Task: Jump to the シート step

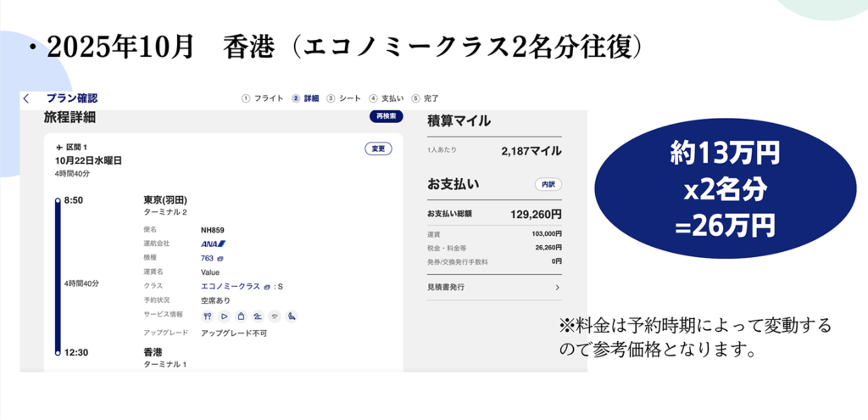Action: [344, 98]
